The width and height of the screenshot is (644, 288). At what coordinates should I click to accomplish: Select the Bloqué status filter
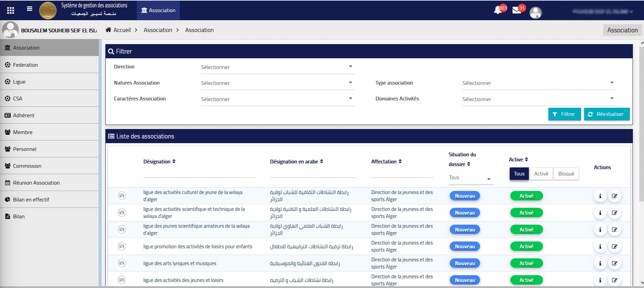566,174
